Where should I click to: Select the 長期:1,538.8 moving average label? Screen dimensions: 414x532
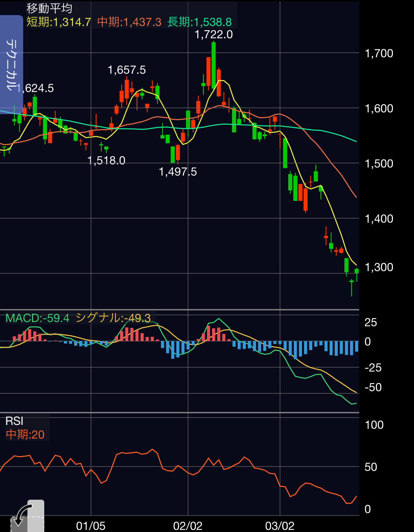(199, 22)
